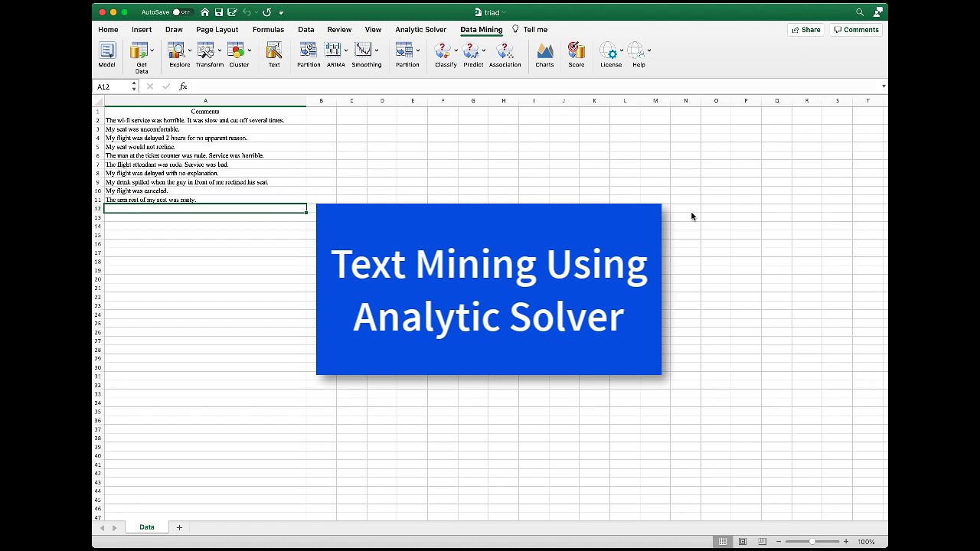Open the Analytic Solver ribbon tab
This screenshot has height=551, width=980.
(420, 30)
